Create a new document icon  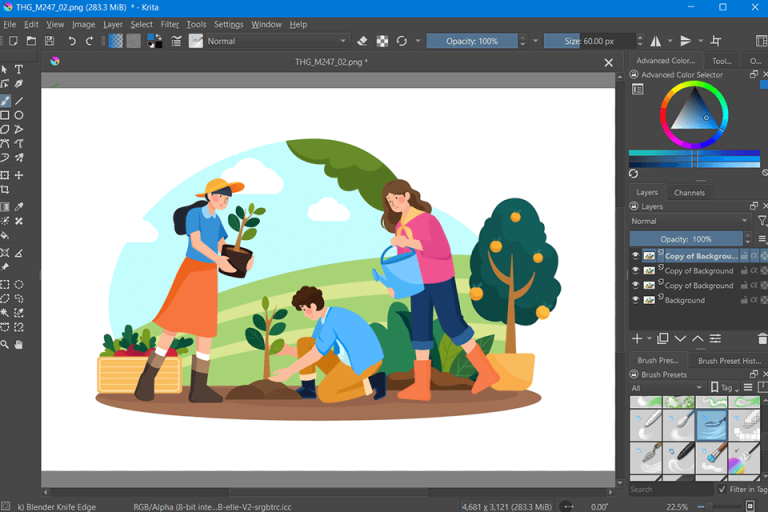pos(13,41)
